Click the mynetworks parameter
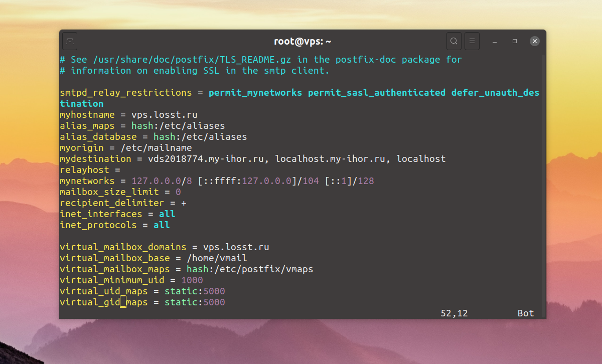The height and width of the screenshot is (364, 602). tap(87, 181)
